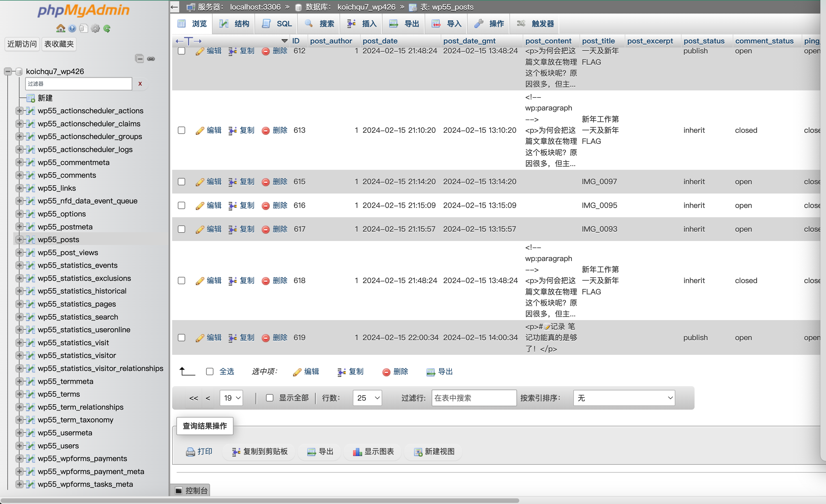Enable the show all (显示全部) checkbox
The image size is (826, 504).
pyautogui.click(x=269, y=398)
